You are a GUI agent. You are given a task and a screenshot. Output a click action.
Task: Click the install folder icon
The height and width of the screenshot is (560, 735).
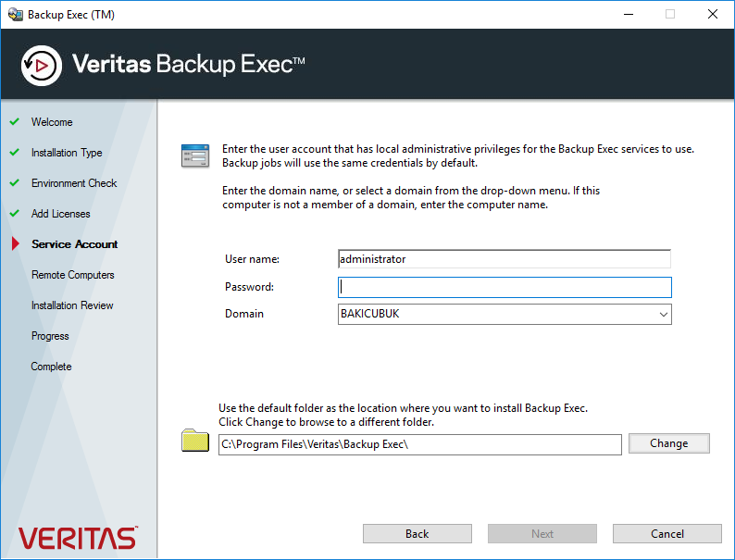(195, 442)
